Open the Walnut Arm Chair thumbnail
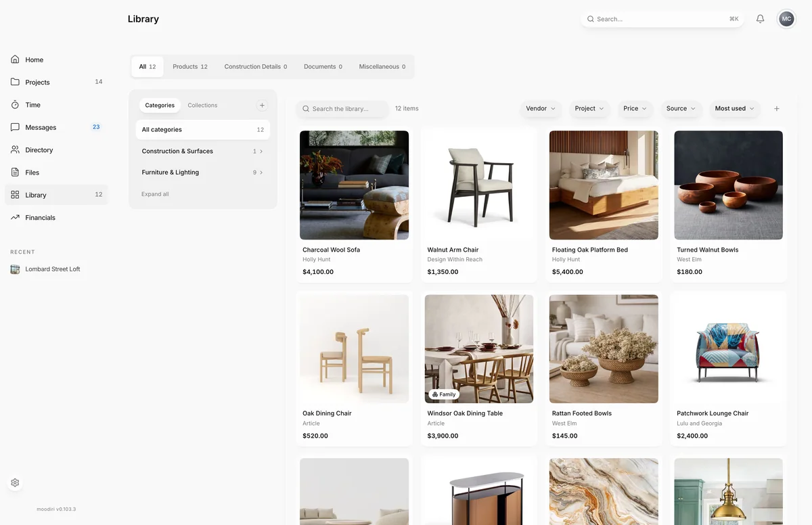The image size is (812, 525). point(479,185)
